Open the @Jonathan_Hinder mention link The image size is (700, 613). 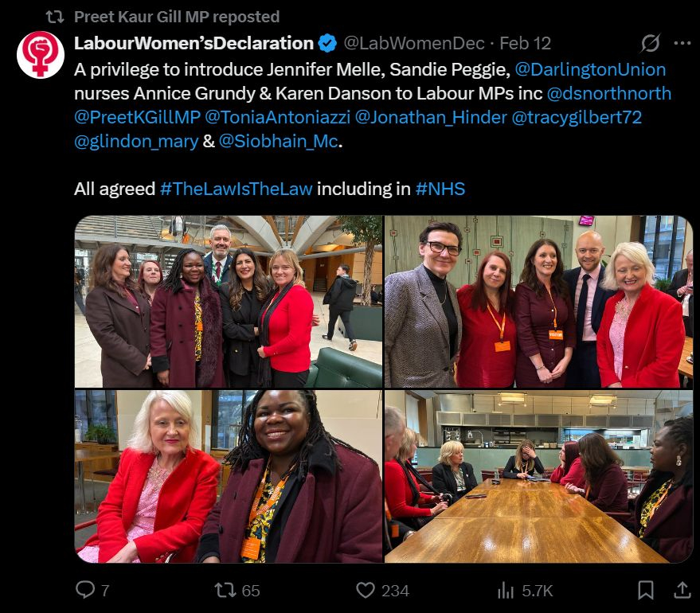click(431, 117)
